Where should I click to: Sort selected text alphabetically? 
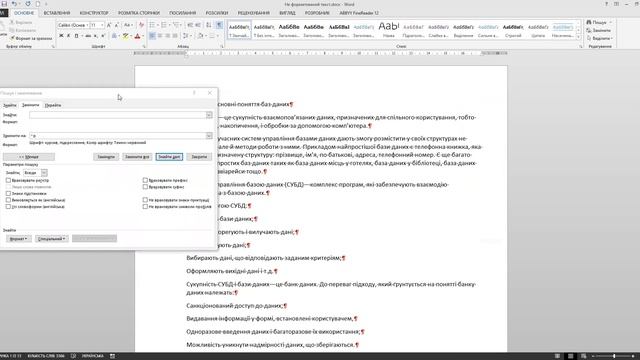point(209,25)
